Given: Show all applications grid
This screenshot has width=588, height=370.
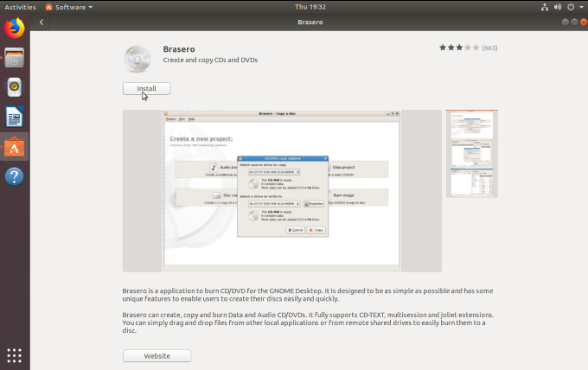Looking at the screenshot, I should [x=14, y=355].
